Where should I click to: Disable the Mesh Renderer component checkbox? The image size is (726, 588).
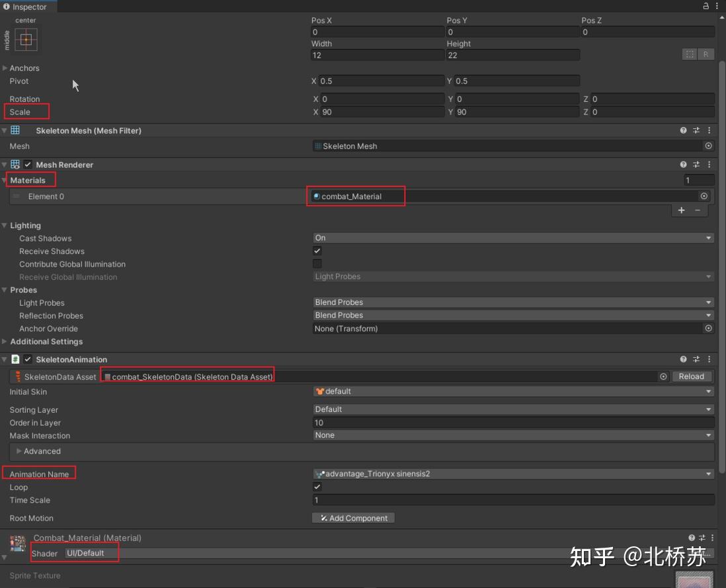(x=26, y=164)
